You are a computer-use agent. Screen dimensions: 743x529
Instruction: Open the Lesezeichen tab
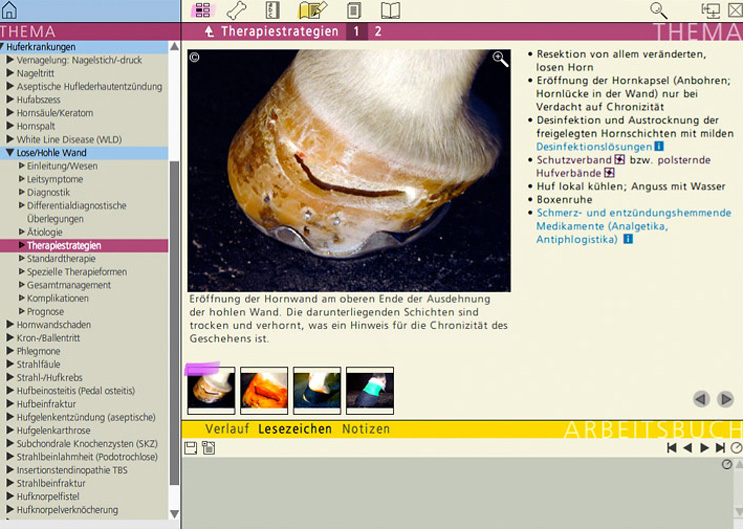tap(295, 429)
